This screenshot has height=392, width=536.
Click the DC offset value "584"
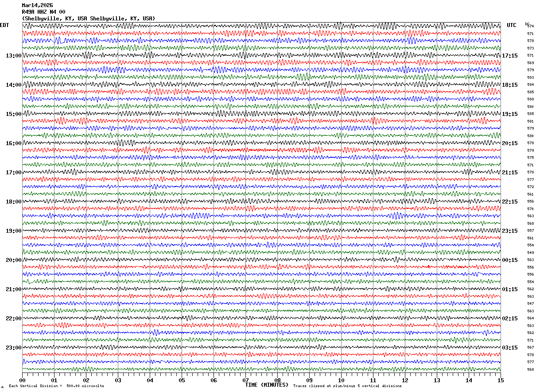tap(530, 85)
